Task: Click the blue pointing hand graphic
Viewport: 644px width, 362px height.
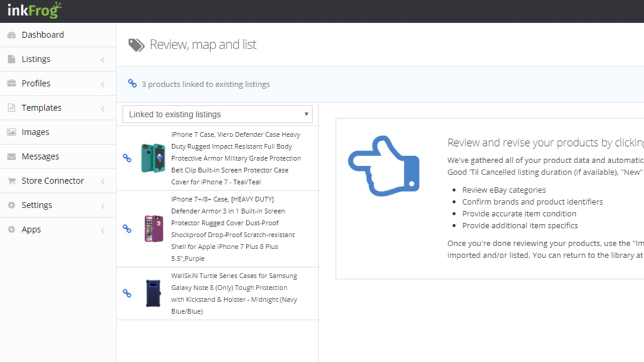Action: pos(384,166)
